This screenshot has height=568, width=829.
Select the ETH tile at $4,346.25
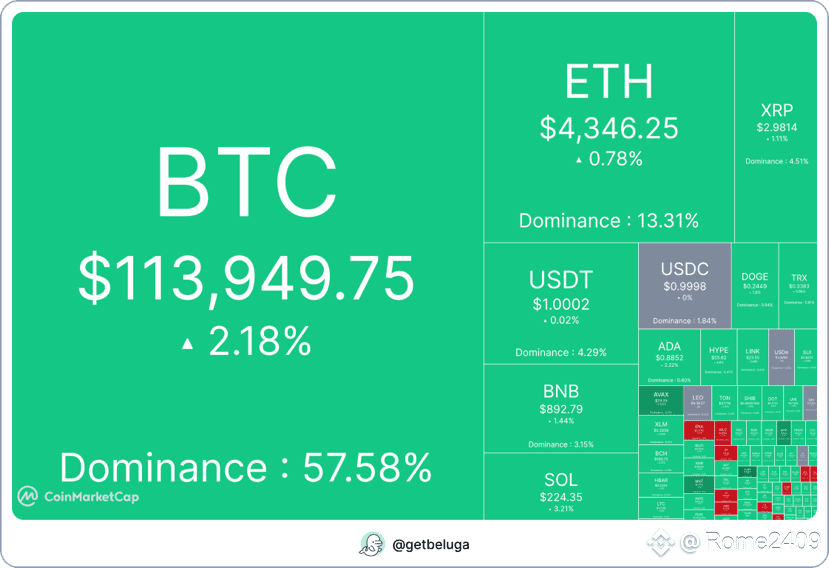(x=608, y=127)
